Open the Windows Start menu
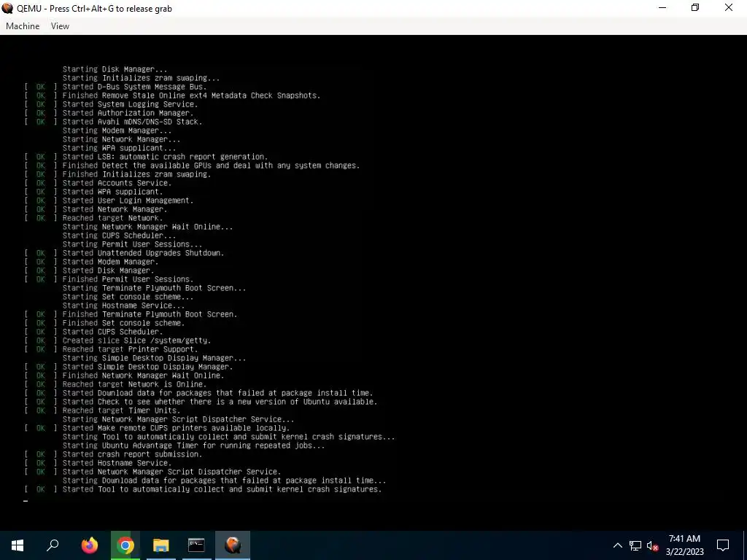 click(18, 545)
